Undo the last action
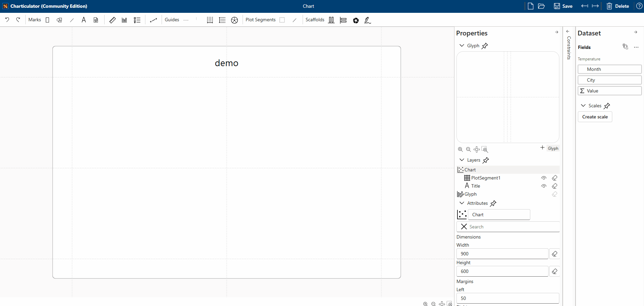Screen dimensions: 644x306 pos(7,20)
